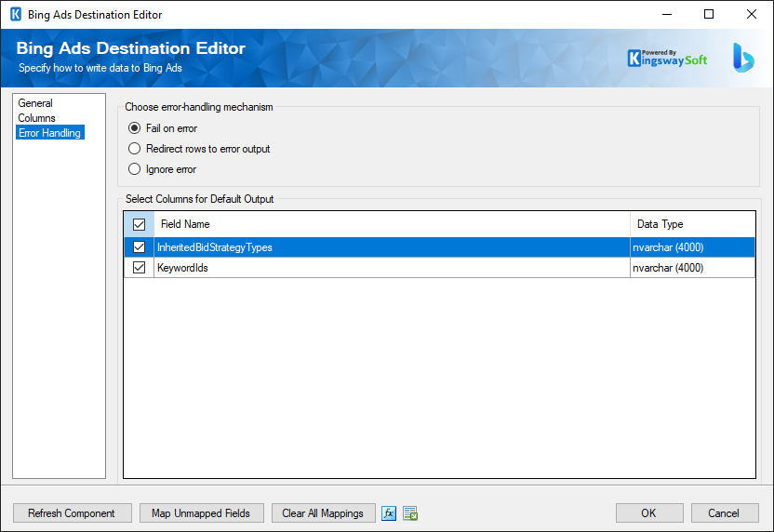Image resolution: width=774 pixels, height=532 pixels.
Task: Maximize the Bing Ads Destination Editor window
Action: pos(709,14)
